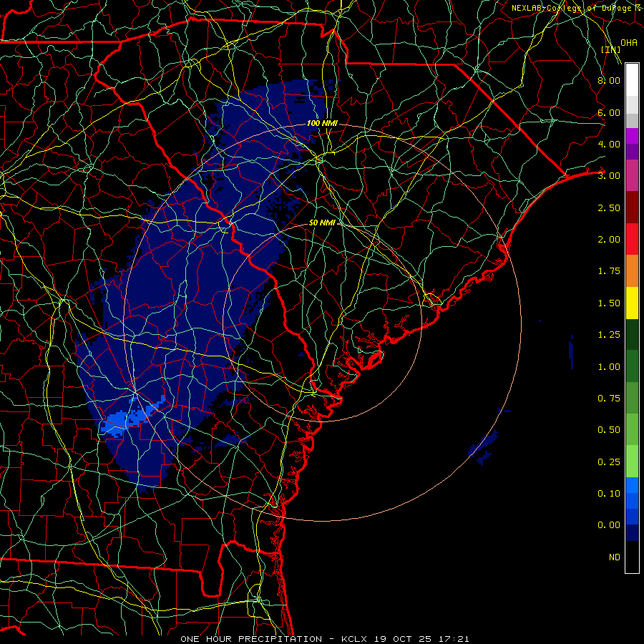Click the 0.50 scale label
Viewport: 644px width, 644px height.
(609, 430)
